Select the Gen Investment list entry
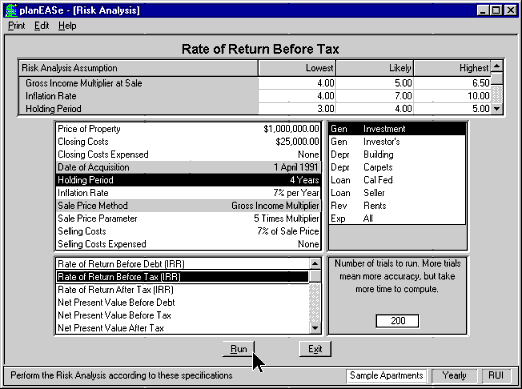This screenshot has width=522, height=389. click(x=397, y=129)
